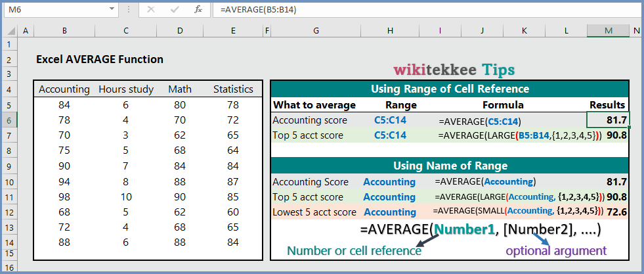Select column B header
Image resolution: width=644 pixels, height=274 pixels.
pyautogui.click(x=64, y=30)
